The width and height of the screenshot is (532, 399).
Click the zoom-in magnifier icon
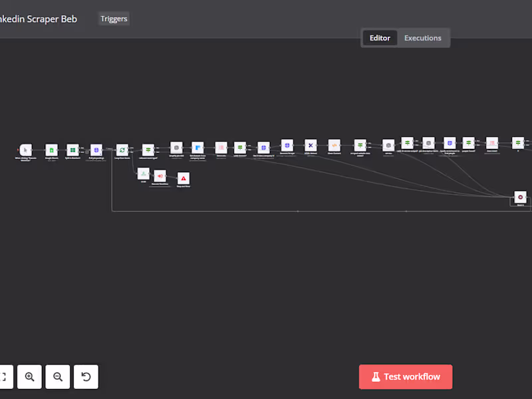pyautogui.click(x=29, y=376)
